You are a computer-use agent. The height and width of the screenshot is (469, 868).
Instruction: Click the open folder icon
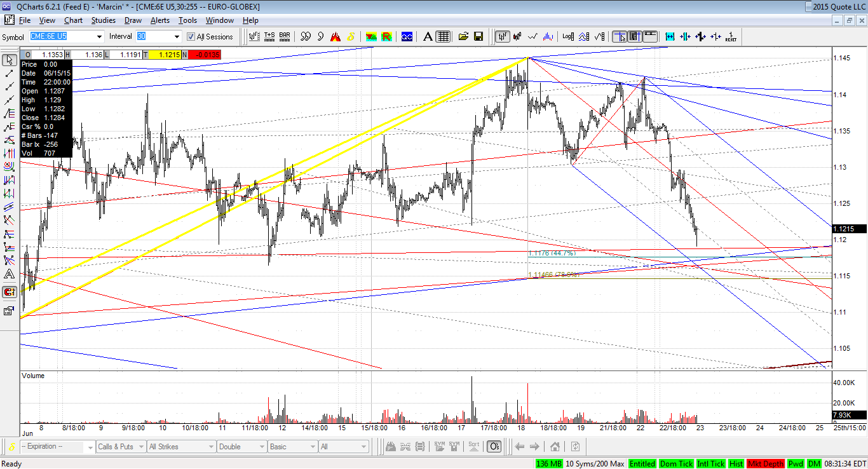pyautogui.click(x=463, y=36)
